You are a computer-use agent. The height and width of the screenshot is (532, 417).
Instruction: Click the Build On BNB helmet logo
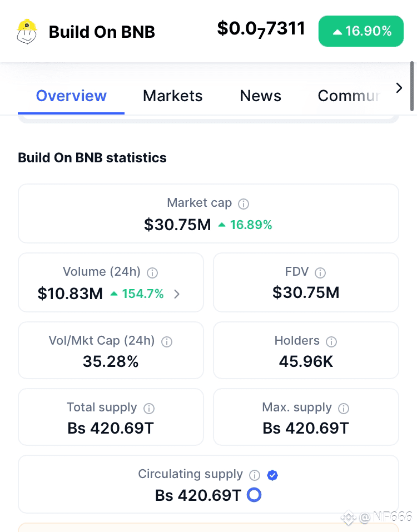27,32
